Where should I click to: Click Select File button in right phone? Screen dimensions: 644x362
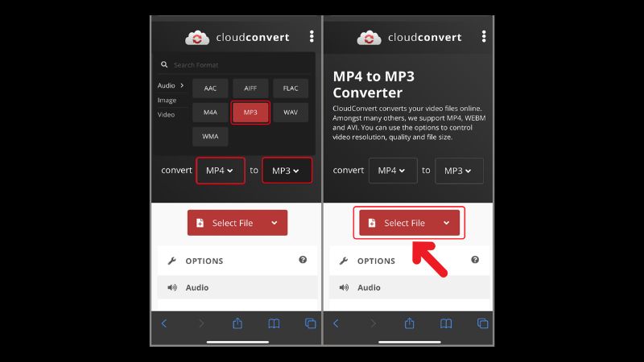[409, 223]
